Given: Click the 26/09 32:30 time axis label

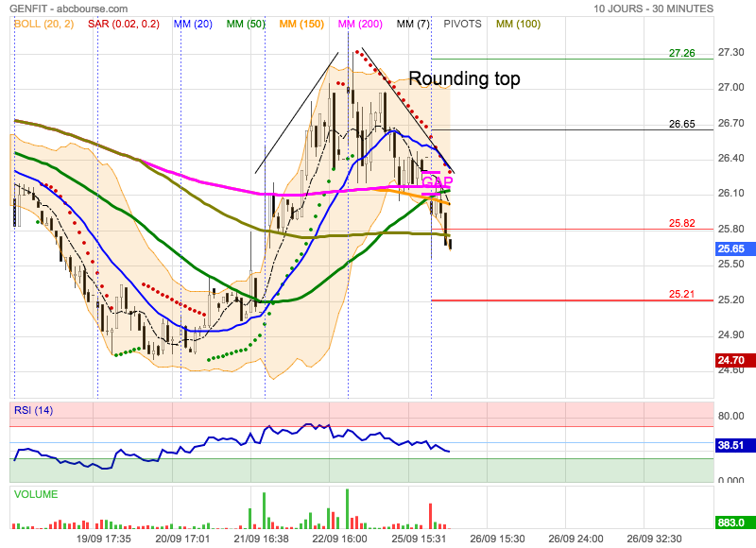Looking at the screenshot, I should [x=654, y=539].
